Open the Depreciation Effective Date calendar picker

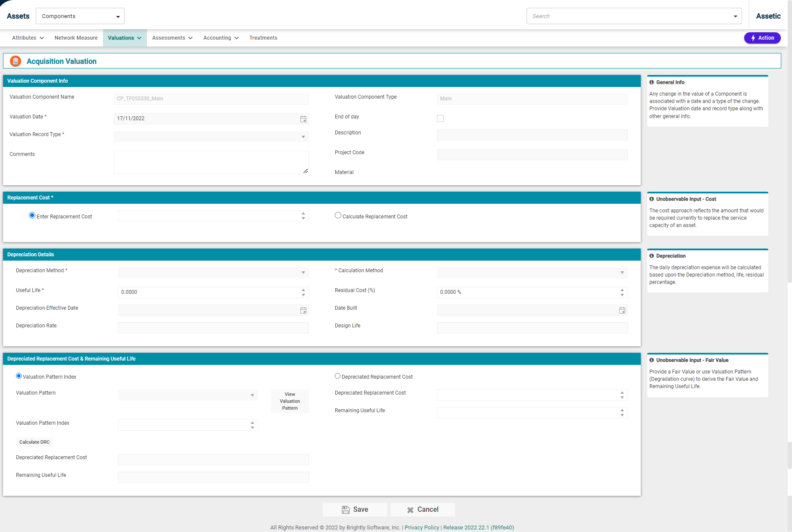pyautogui.click(x=303, y=311)
